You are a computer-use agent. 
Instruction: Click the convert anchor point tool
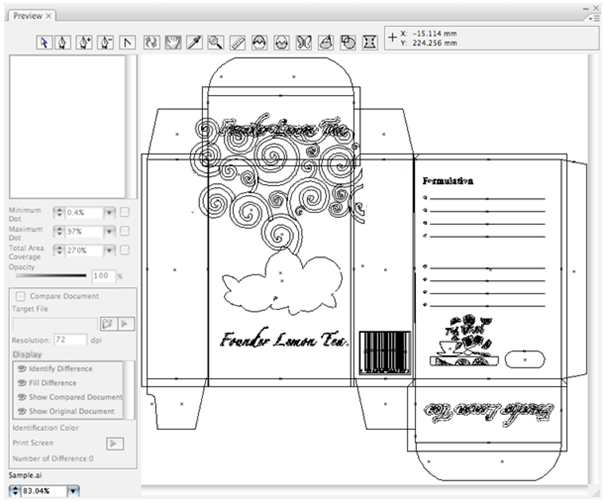point(126,43)
